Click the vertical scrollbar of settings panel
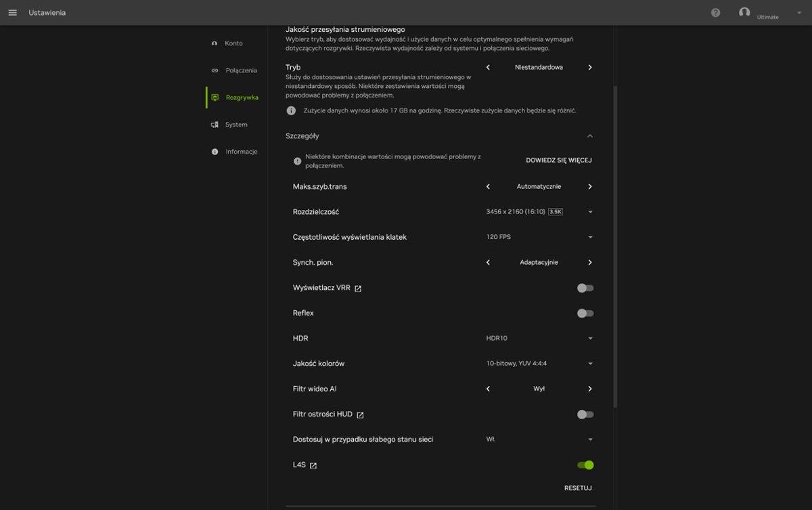The image size is (812, 510). tap(614, 244)
